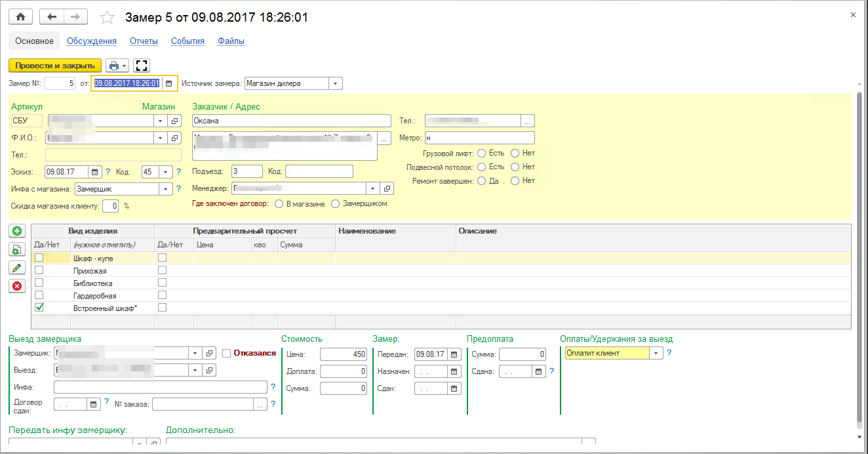Click the vertical scrollbar on the right

(x=859, y=249)
